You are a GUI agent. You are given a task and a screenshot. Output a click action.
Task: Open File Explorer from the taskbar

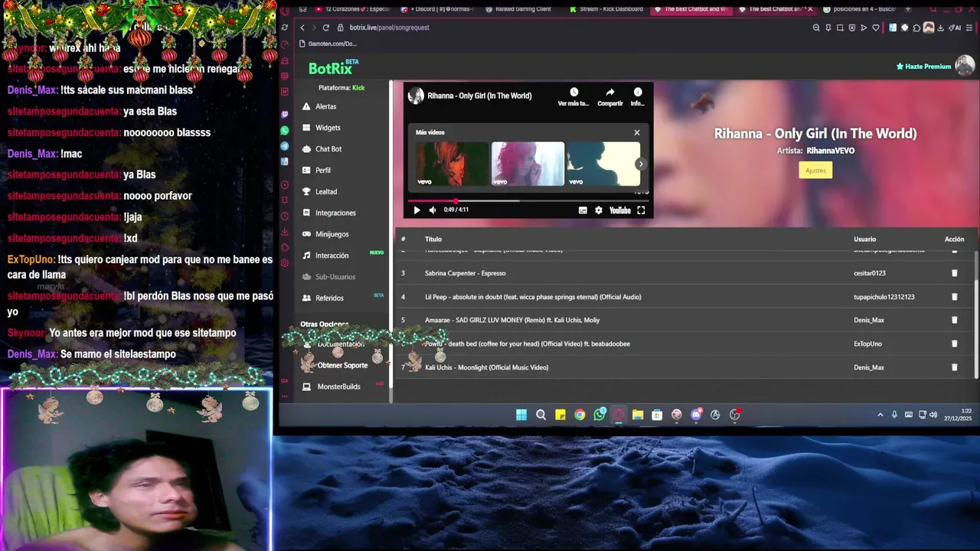638,415
